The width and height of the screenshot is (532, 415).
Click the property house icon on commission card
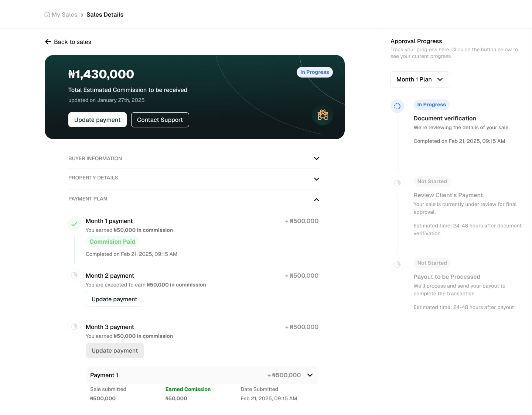pos(323,114)
